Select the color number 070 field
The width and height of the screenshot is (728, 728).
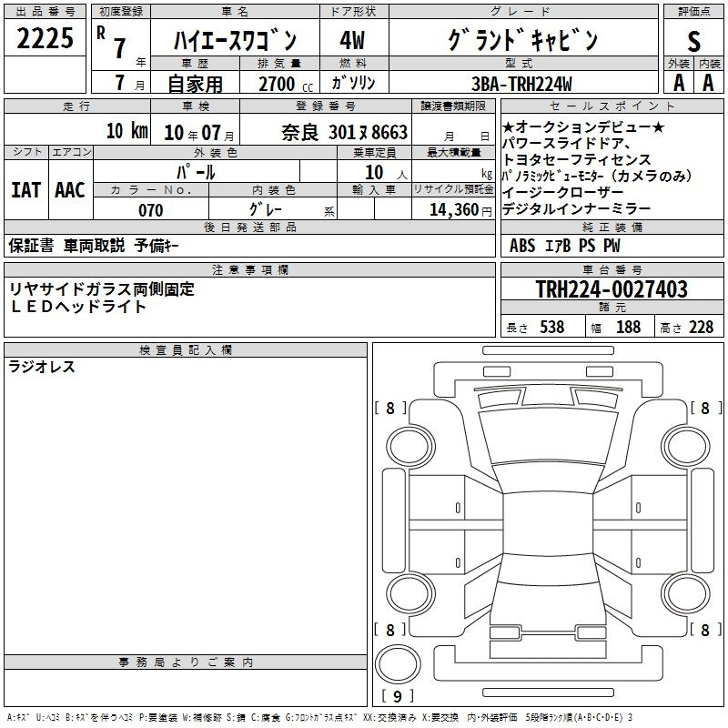pyautogui.click(x=151, y=210)
